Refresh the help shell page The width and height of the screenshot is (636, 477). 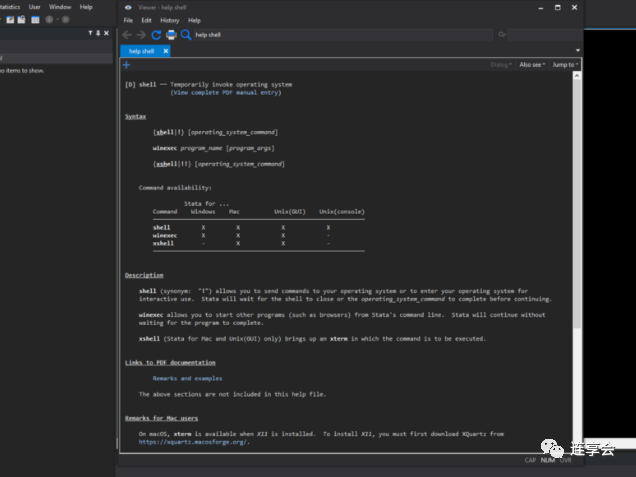coord(156,35)
